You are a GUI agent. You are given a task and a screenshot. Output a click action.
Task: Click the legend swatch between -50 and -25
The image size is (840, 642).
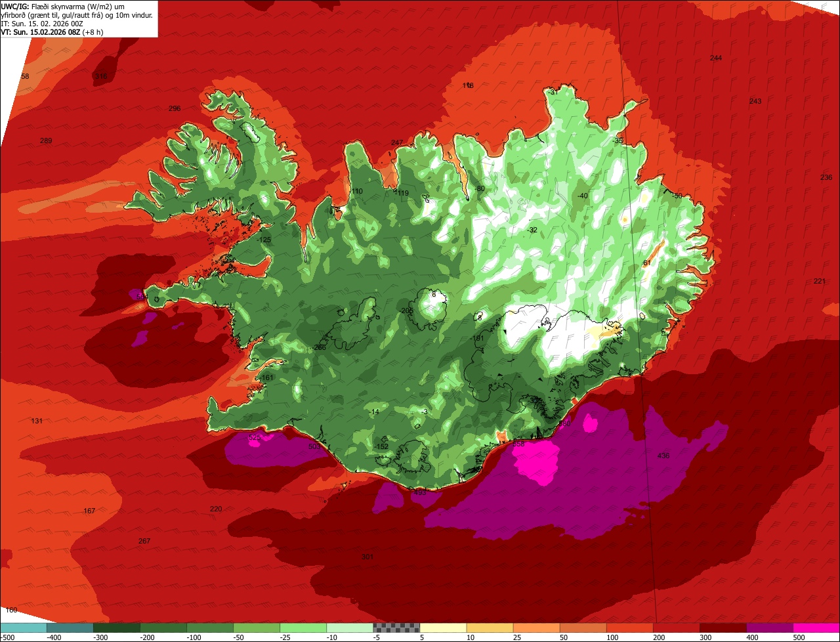(x=257, y=628)
